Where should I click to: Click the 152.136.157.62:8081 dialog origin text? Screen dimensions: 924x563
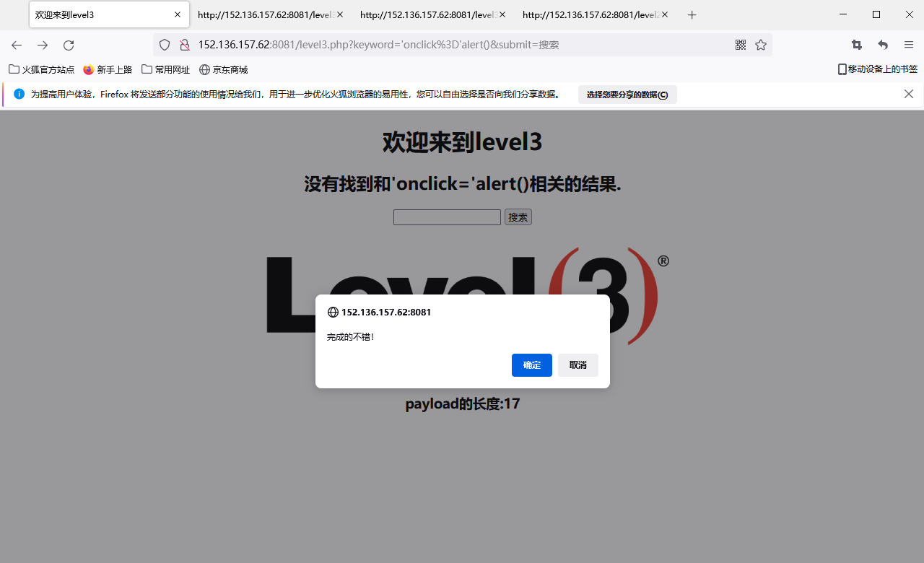tap(386, 313)
